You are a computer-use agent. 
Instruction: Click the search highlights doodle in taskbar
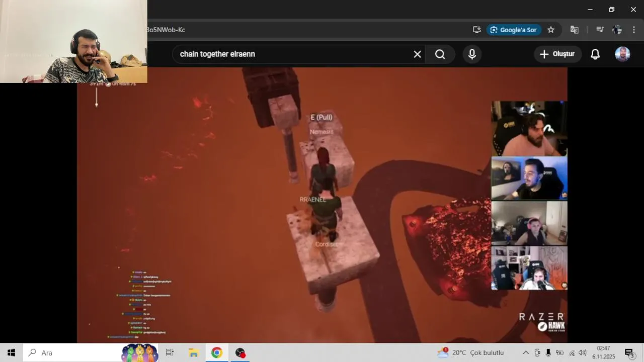140,352
